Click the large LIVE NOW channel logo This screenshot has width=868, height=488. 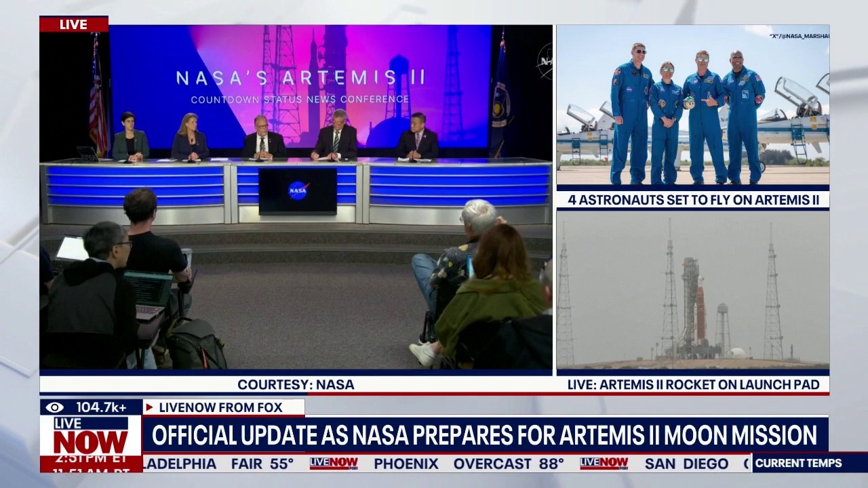coord(90,436)
